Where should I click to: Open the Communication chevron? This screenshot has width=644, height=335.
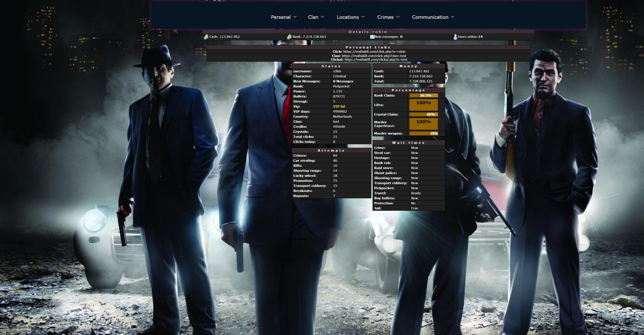453,17
